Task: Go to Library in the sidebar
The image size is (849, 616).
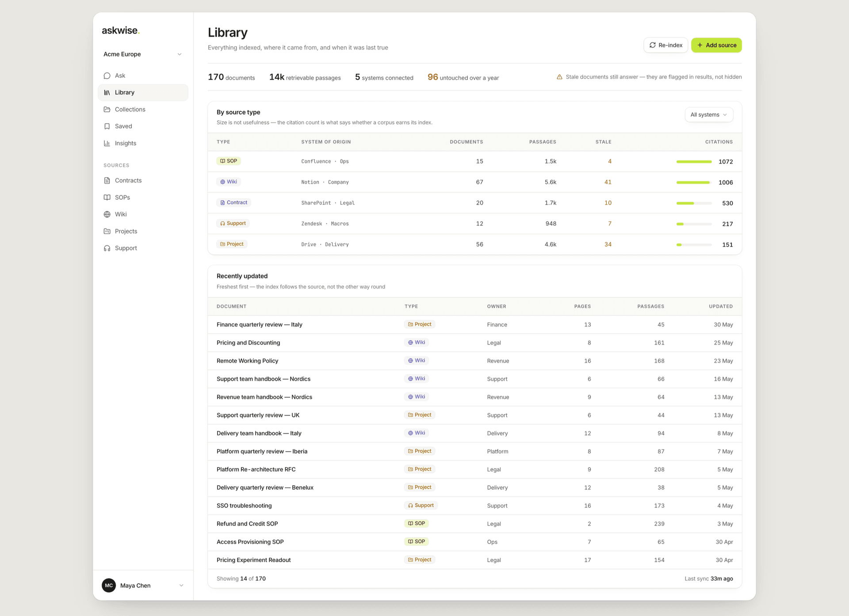Action: (143, 92)
